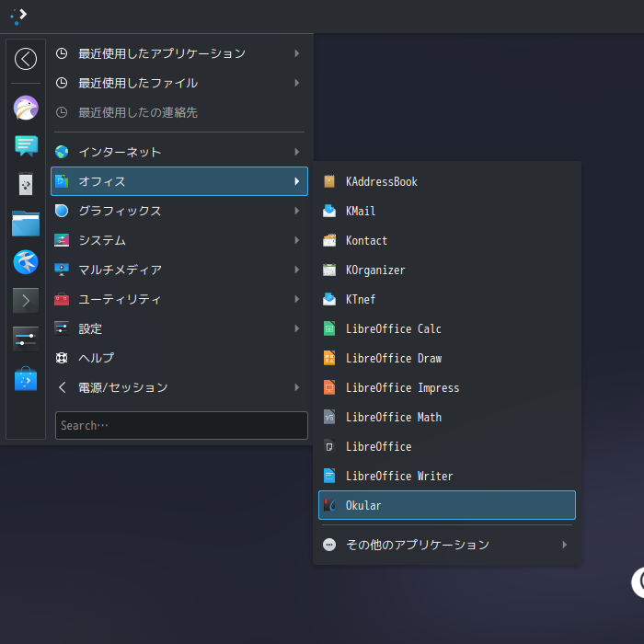Launch KOrganizer
The image size is (644, 644).
447,270
